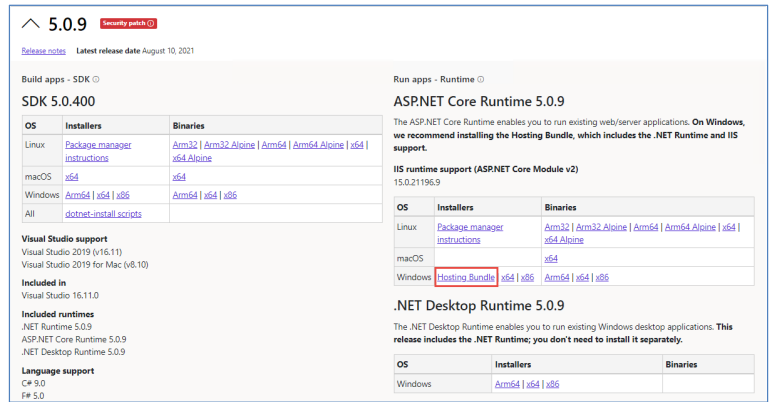Download SDK macOS x64 binary
Viewport: 773px width, 402px height.
(x=179, y=177)
